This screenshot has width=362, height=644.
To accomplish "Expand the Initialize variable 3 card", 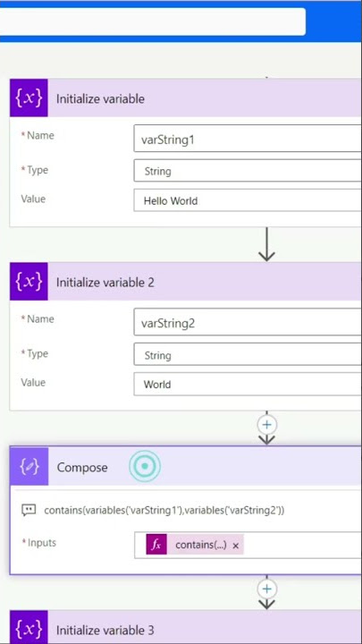I will [x=205, y=628].
